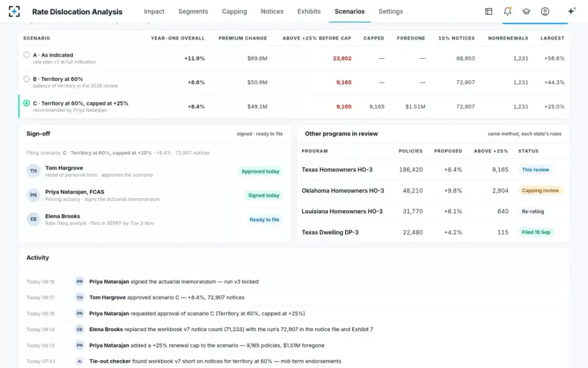This screenshot has width=588, height=368.
Task: Click the $1.51M foregone value
Action: tap(416, 106)
